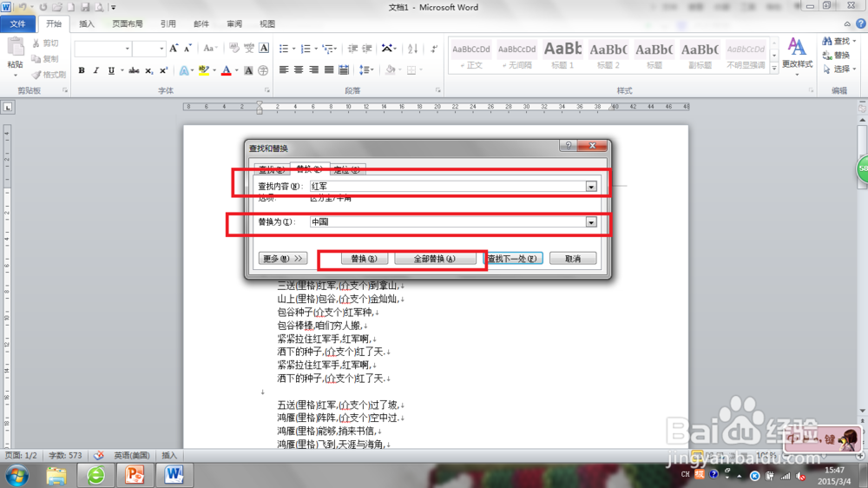Expand the Replace with history dropdown
868x488 pixels.
591,222
